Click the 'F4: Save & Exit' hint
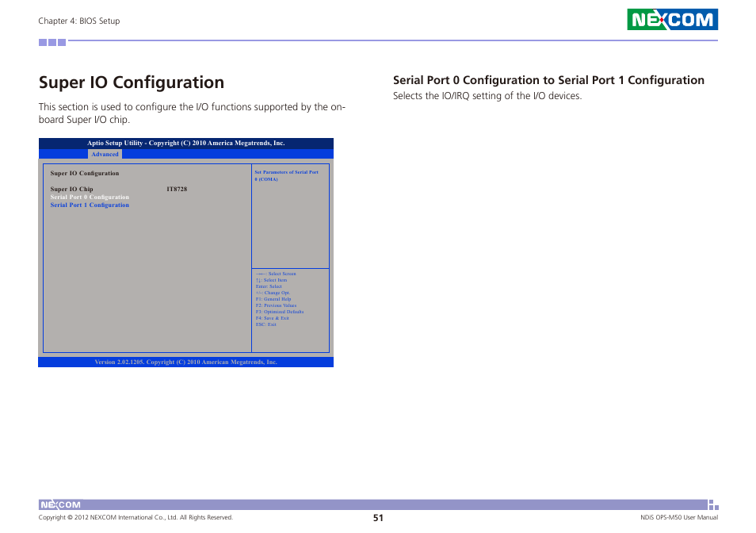Viewport: 756px width, 533px height. (x=272, y=318)
